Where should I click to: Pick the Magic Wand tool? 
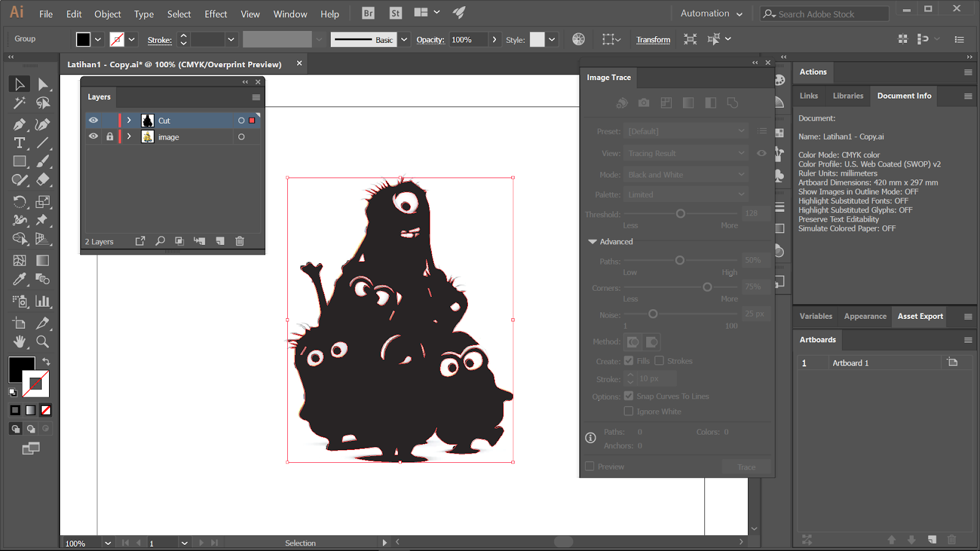point(19,103)
